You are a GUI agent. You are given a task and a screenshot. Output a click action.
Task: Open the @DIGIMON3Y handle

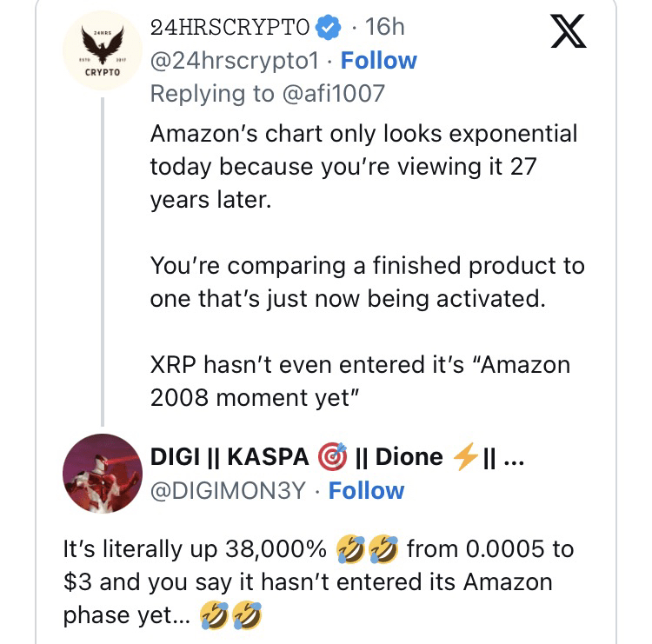point(228,491)
